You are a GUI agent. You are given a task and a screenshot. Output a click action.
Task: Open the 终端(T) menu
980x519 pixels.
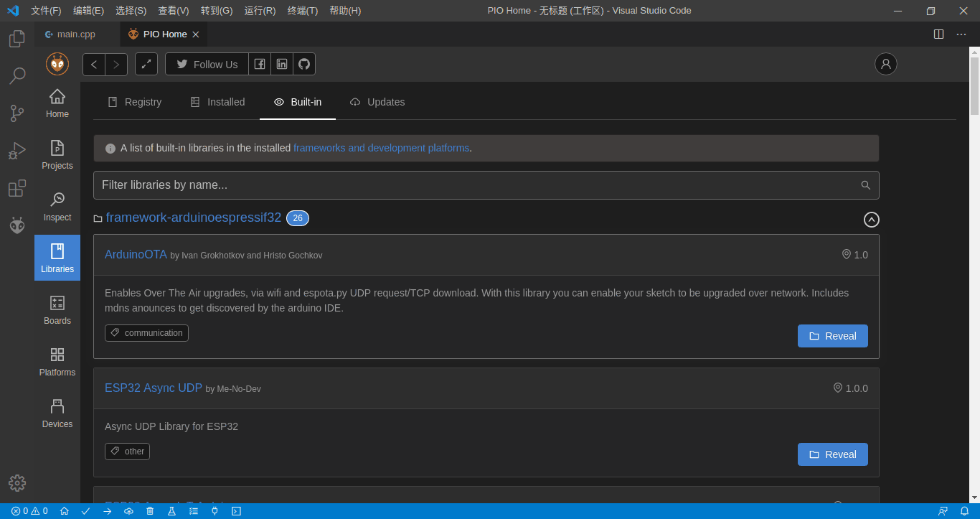coord(303,11)
